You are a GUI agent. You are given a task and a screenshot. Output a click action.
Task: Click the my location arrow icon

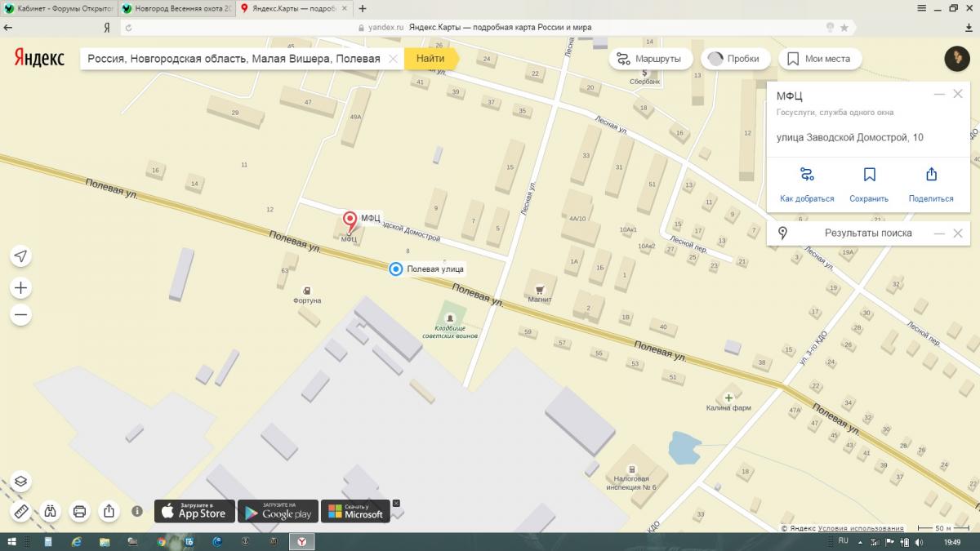(21, 256)
